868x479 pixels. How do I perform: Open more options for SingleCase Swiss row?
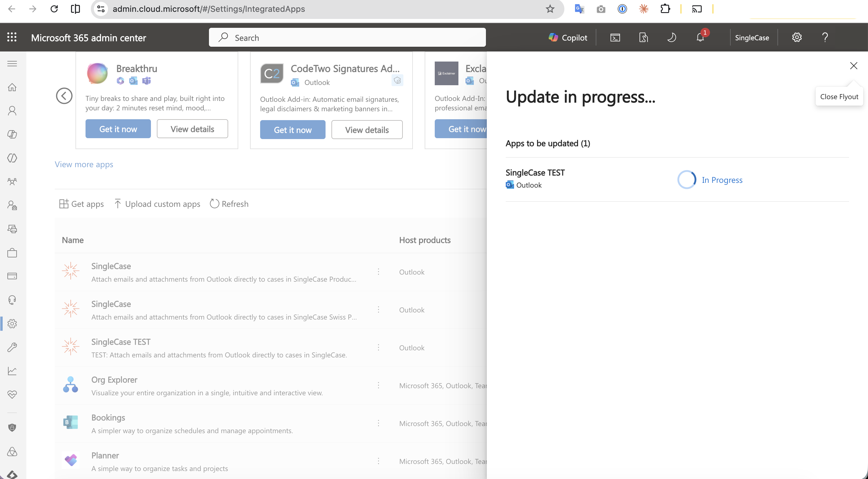(379, 309)
